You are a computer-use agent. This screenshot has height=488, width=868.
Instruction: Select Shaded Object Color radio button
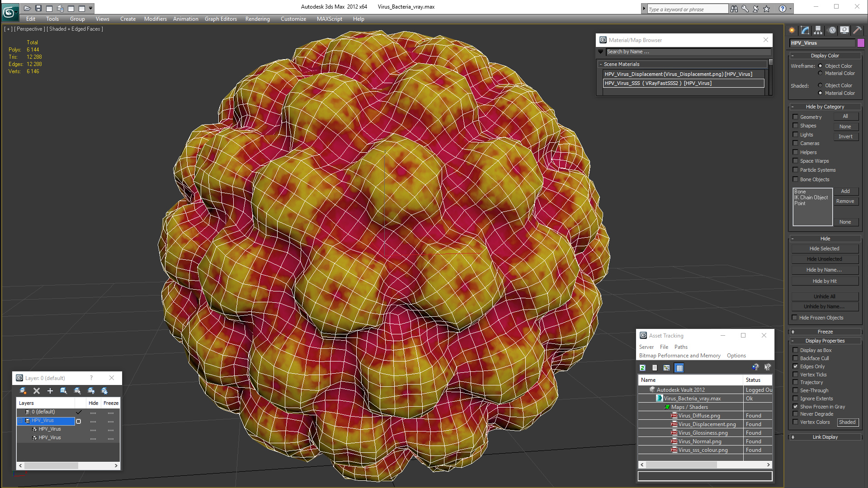[x=820, y=85]
